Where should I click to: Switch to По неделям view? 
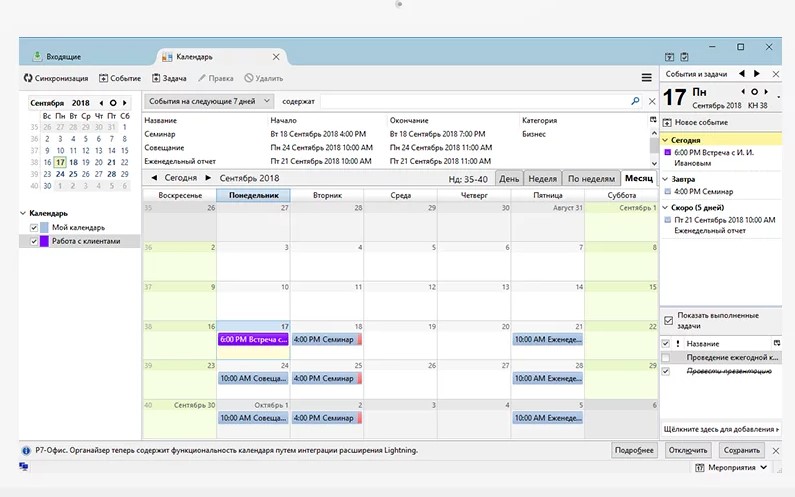(x=591, y=179)
